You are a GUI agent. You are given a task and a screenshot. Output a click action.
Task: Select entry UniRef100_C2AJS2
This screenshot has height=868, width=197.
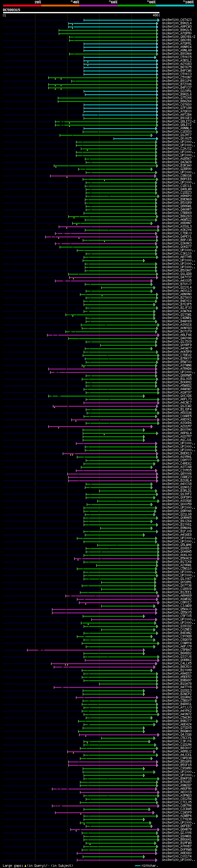pyautogui.click(x=177, y=149)
